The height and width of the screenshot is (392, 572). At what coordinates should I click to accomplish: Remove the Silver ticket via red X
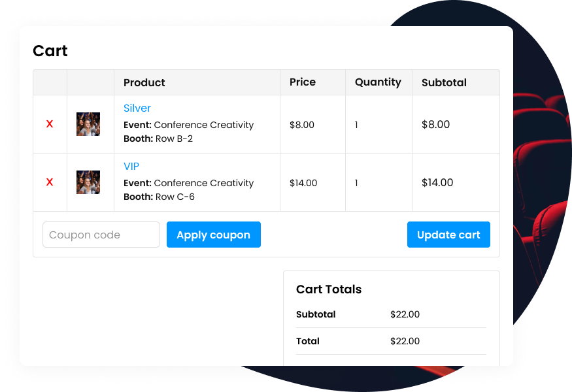coord(50,123)
